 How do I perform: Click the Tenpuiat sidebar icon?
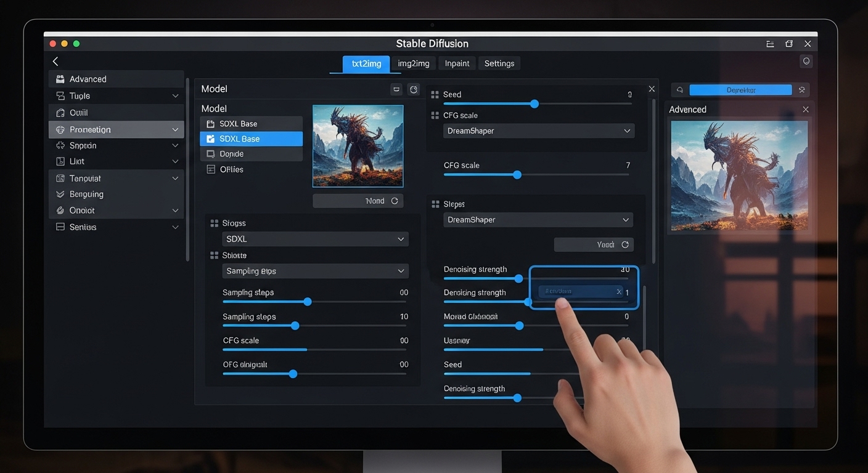60,178
